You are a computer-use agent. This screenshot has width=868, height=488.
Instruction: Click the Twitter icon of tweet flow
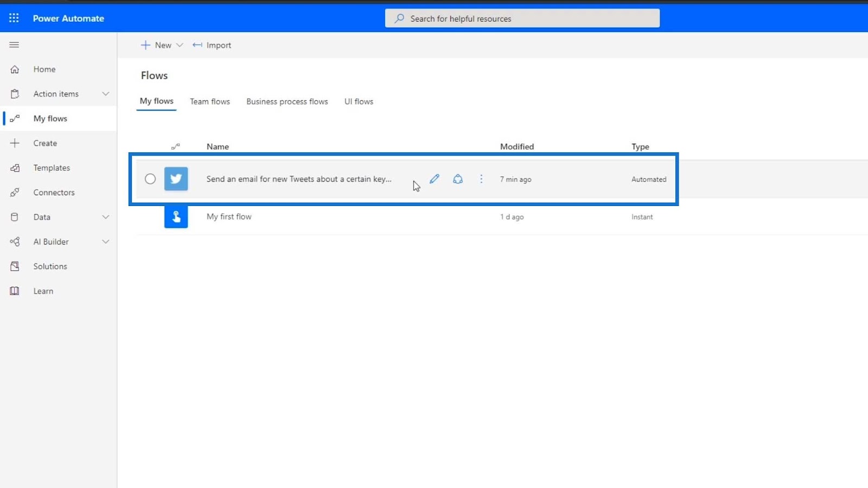[176, 179]
